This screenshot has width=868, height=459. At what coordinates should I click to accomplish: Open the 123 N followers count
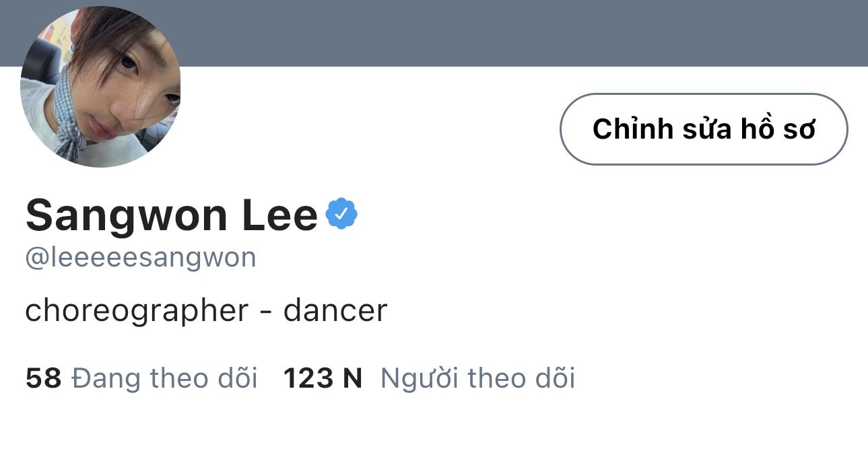point(323,378)
